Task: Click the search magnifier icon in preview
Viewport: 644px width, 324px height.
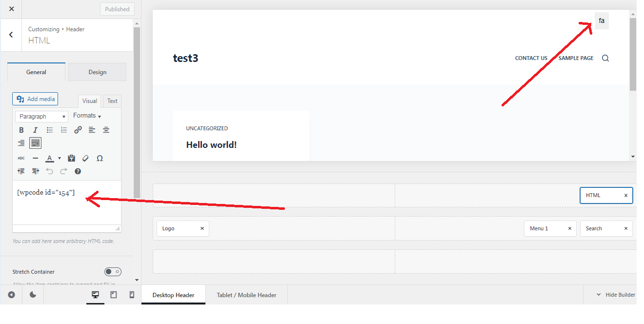Action: 605,58
